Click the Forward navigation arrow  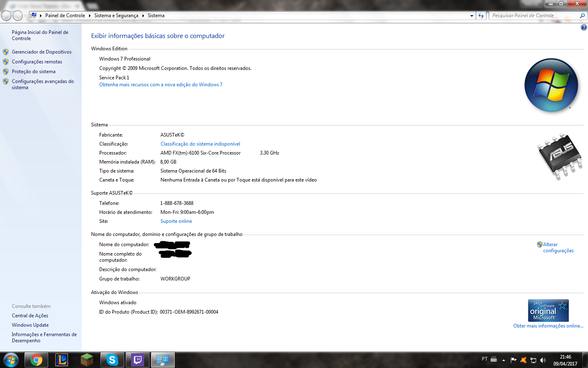18,16
